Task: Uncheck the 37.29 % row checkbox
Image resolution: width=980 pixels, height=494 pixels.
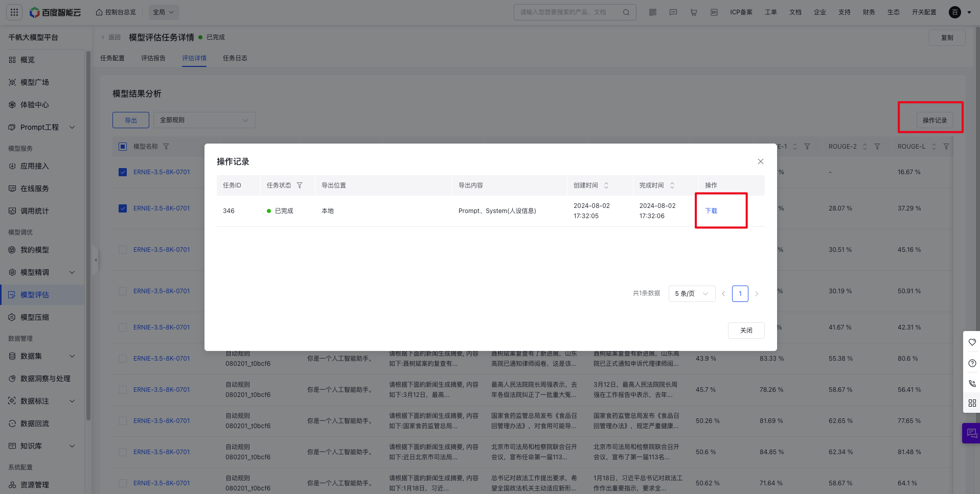Action: tap(123, 208)
